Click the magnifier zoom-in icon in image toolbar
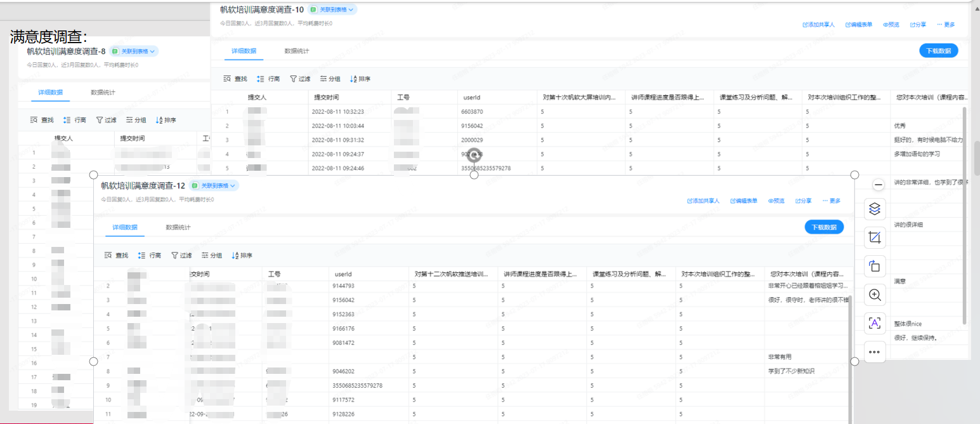The image size is (980, 424). coord(875,295)
